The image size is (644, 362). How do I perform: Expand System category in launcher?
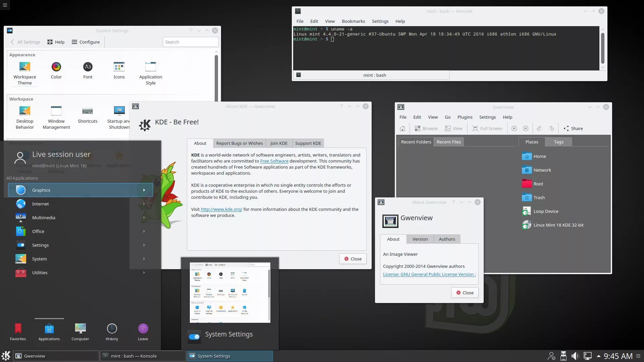[80, 259]
